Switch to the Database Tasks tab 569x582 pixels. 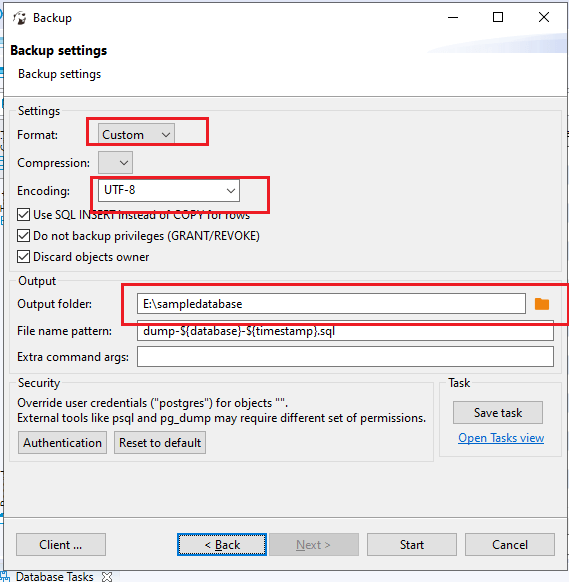[55, 577]
